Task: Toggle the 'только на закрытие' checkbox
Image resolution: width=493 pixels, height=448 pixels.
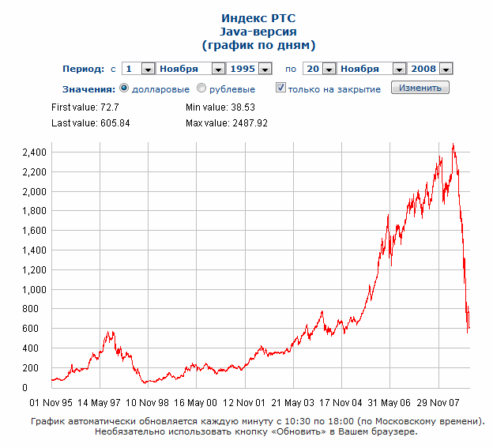Action: (280, 88)
